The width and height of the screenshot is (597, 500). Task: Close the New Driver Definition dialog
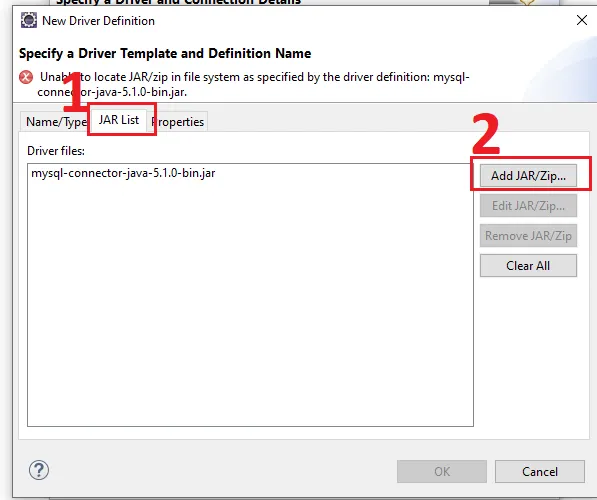581,20
